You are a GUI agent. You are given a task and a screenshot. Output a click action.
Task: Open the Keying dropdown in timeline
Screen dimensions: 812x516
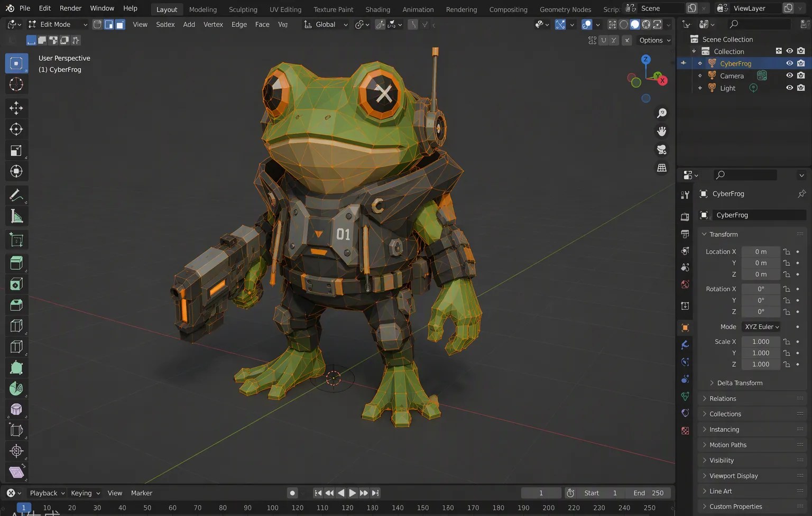pyautogui.click(x=85, y=493)
